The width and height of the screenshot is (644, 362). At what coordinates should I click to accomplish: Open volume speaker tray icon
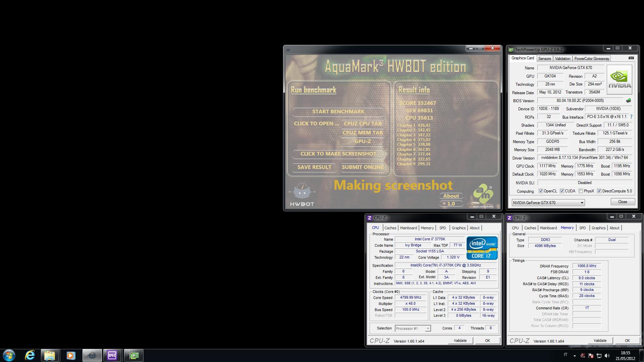[607, 355]
